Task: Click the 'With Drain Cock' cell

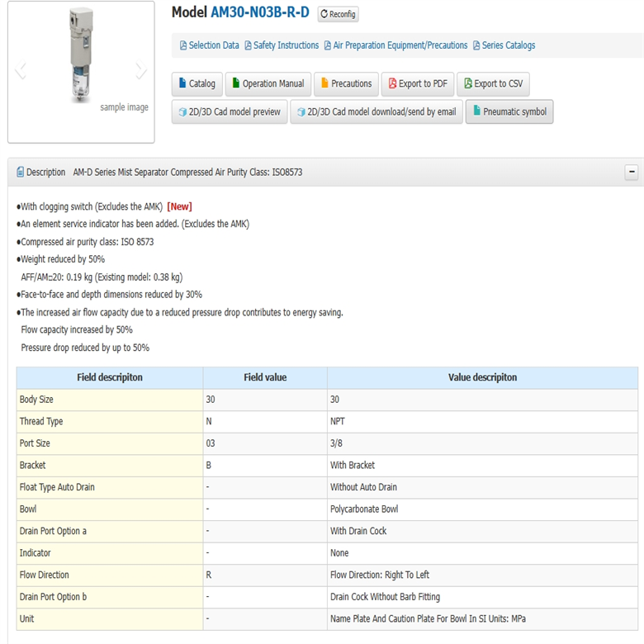Action: tap(483, 531)
